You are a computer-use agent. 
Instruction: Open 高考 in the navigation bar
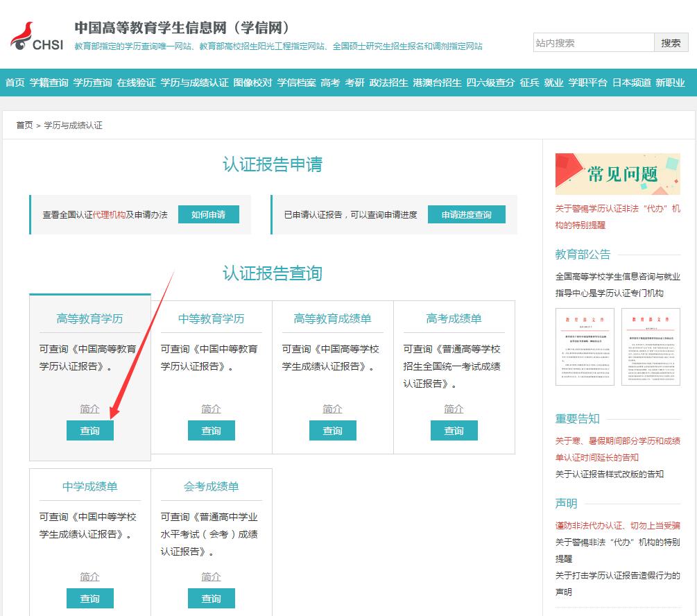click(x=330, y=83)
